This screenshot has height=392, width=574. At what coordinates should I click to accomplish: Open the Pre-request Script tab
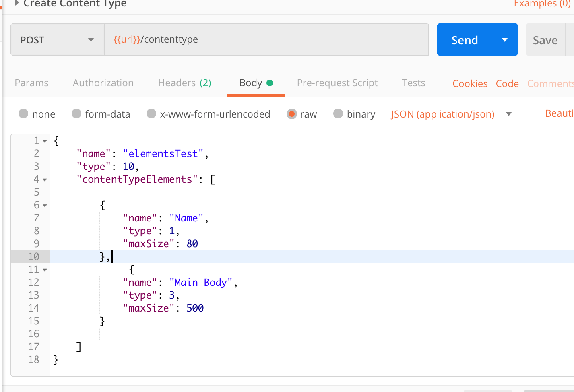click(337, 83)
